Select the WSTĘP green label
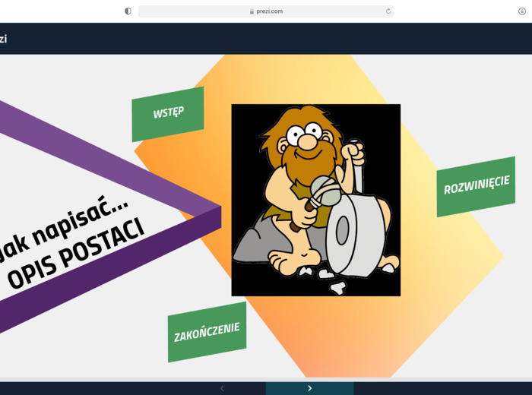The width and height of the screenshot is (532, 395). tap(168, 113)
